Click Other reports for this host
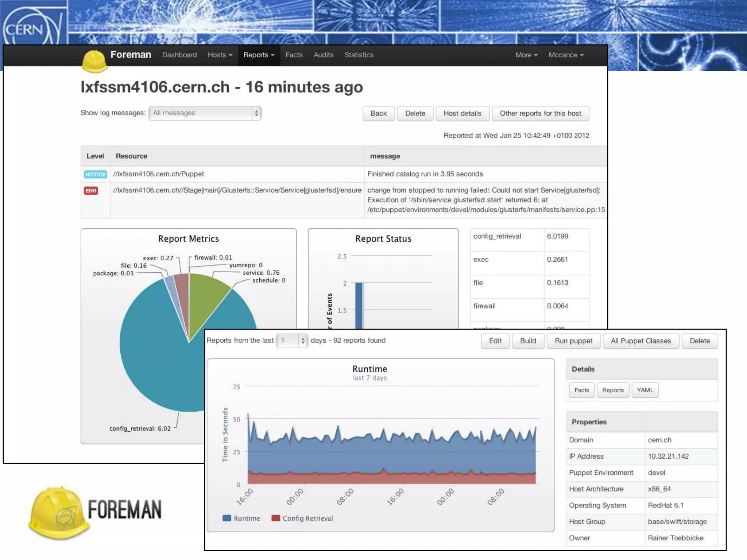The image size is (747, 560). [x=540, y=113]
